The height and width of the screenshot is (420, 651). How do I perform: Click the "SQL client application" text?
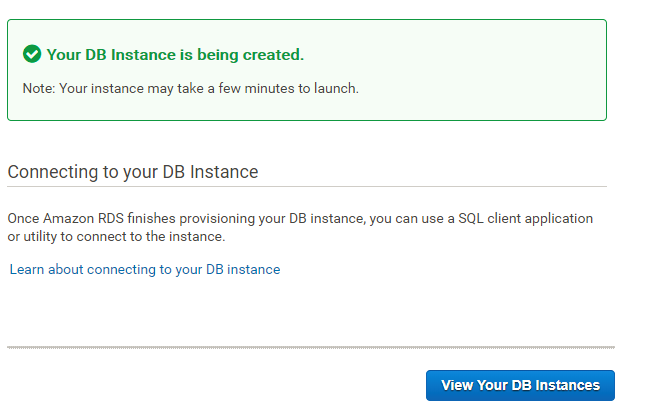(523, 218)
